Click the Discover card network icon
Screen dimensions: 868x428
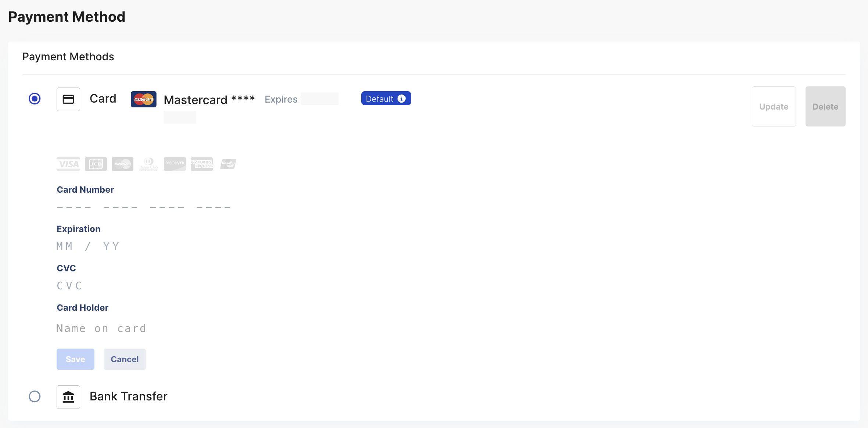point(174,163)
